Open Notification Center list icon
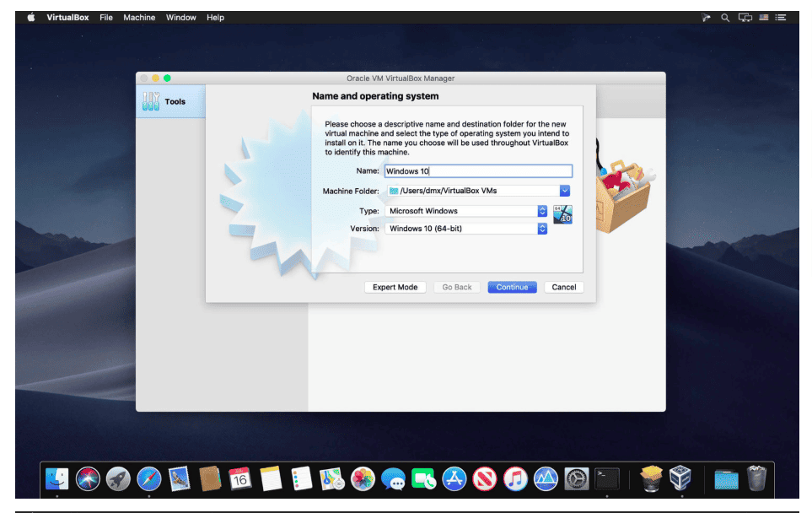Screen dimensions: 812x513 click(x=781, y=18)
